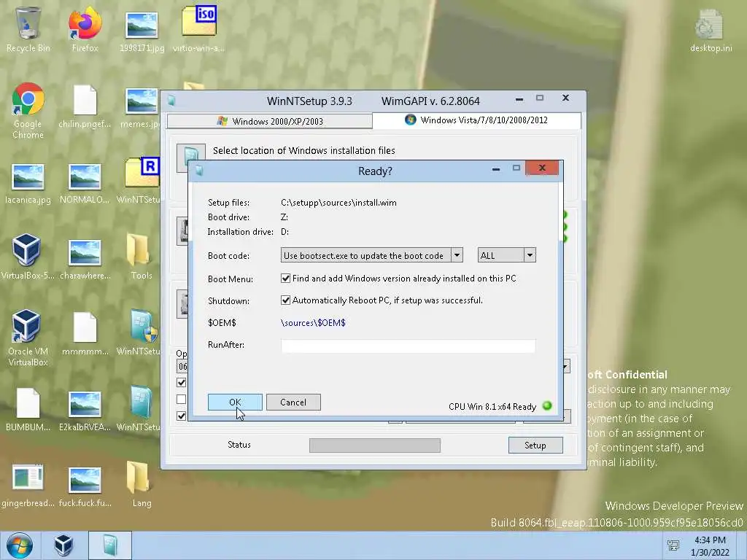Click the C:\setupp\sources\install.wim path text
The width and height of the screenshot is (747, 560).
pyautogui.click(x=338, y=203)
